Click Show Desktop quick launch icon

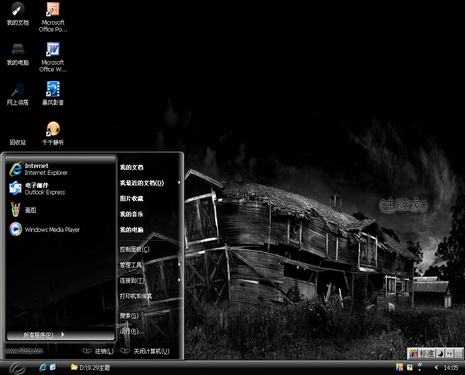click(53, 367)
